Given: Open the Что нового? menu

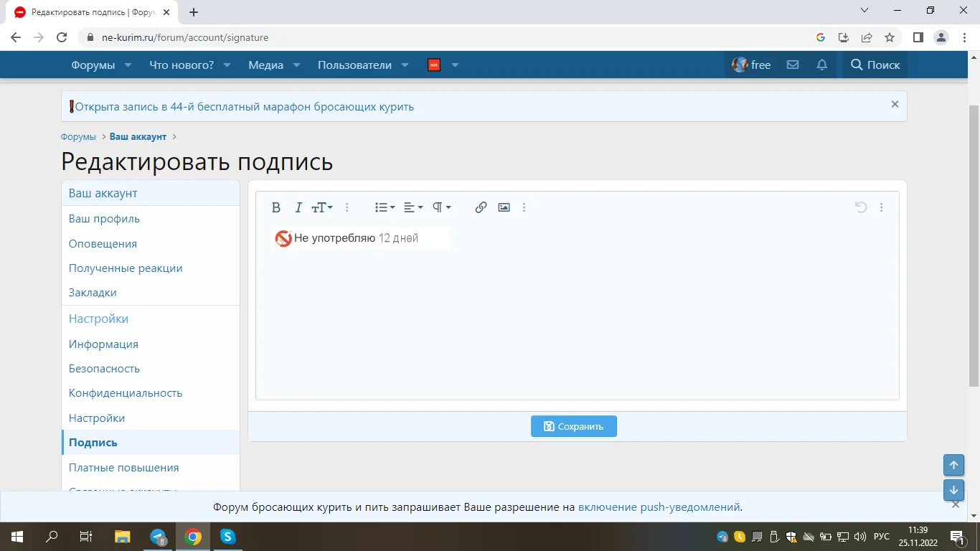Looking at the screenshot, I should (x=182, y=65).
